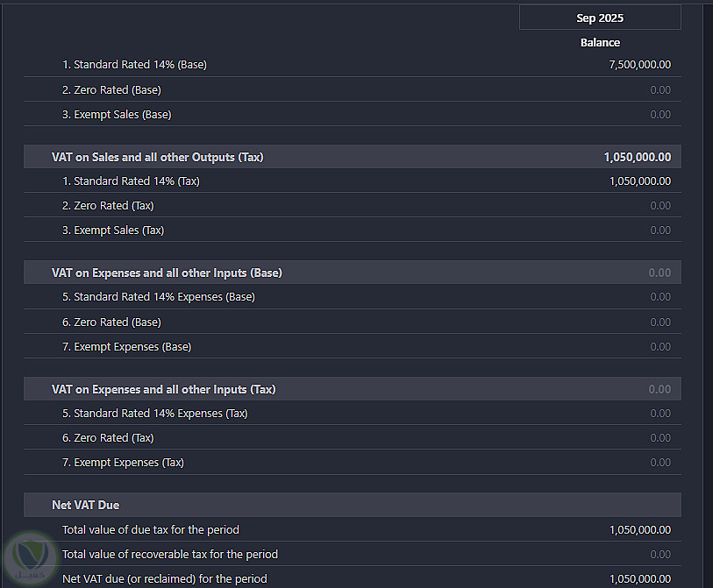Open Total value of due tax line

point(150,530)
